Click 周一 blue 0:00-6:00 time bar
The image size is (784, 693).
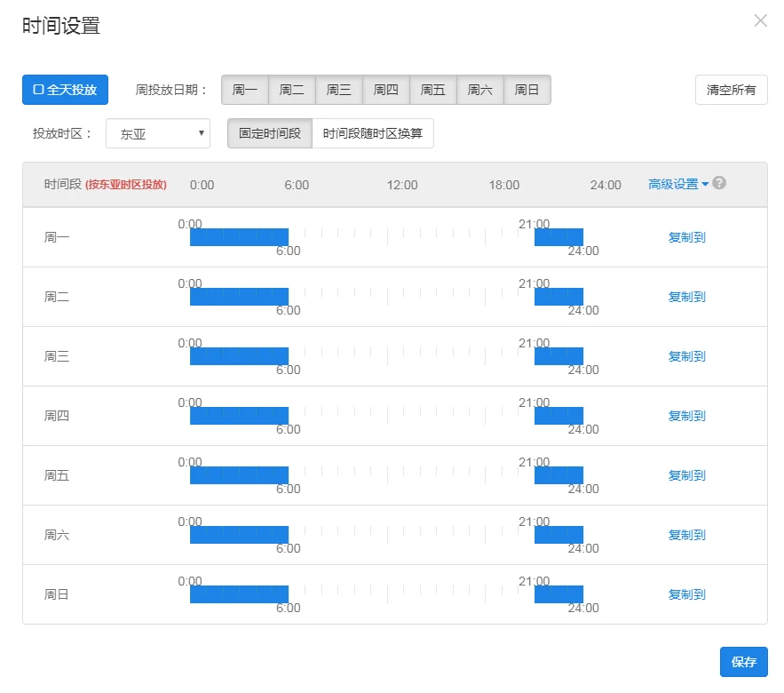[x=239, y=237]
